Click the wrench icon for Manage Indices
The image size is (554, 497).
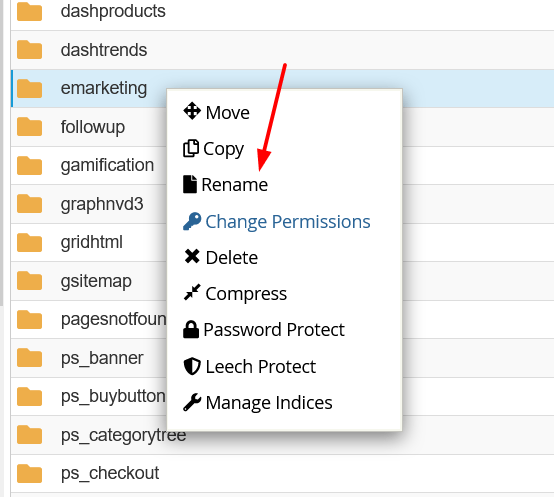pos(192,402)
